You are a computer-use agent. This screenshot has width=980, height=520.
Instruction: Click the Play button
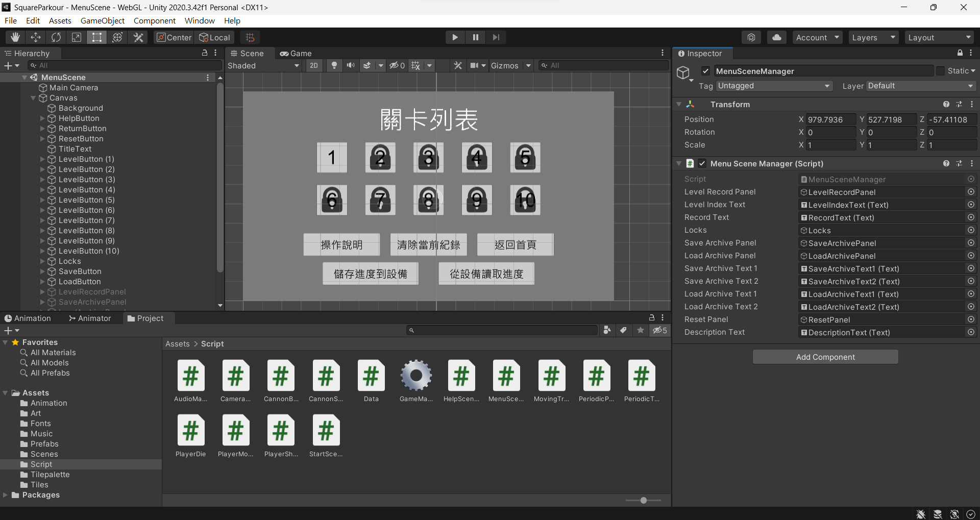[455, 37]
